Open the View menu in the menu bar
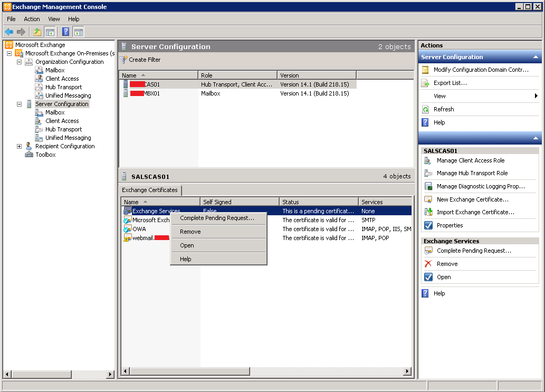The height and width of the screenshot is (392, 545). pyautogui.click(x=54, y=19)
